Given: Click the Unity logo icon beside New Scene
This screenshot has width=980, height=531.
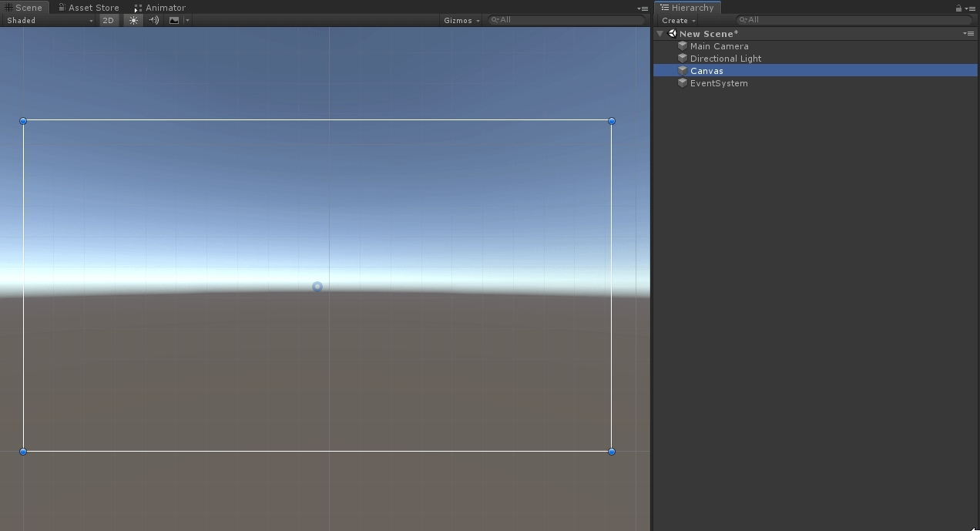Looking at the screenshot, I should click(673, 34).
